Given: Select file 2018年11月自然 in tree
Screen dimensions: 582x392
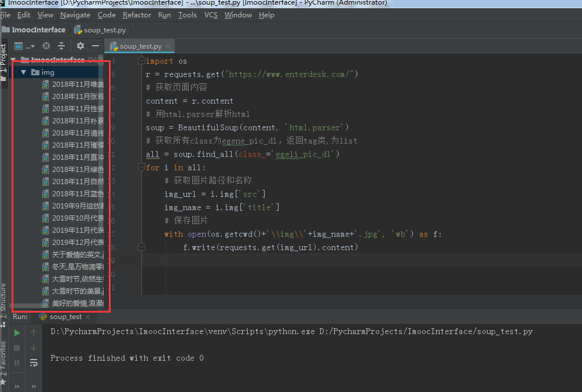Looking at the screenshot, I should click(73, 182).
